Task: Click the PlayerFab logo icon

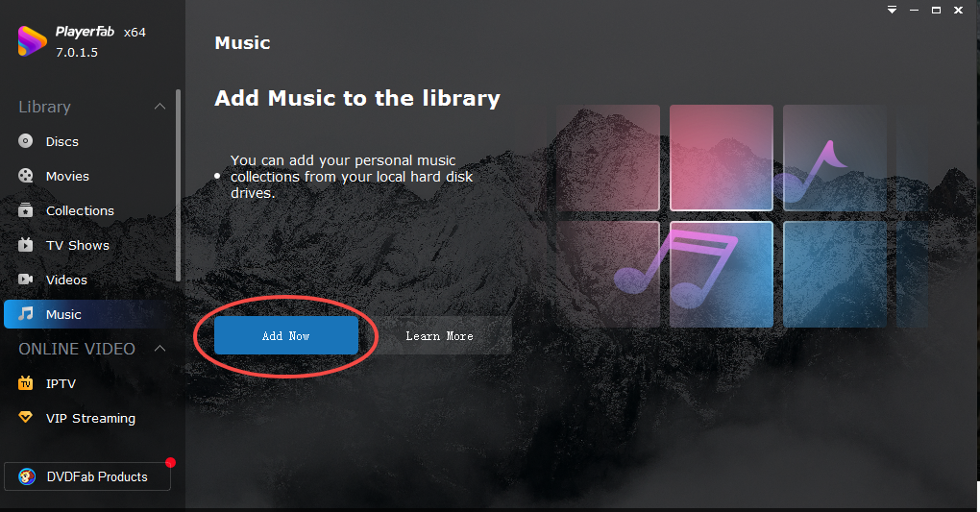Action: pos(32,41)
